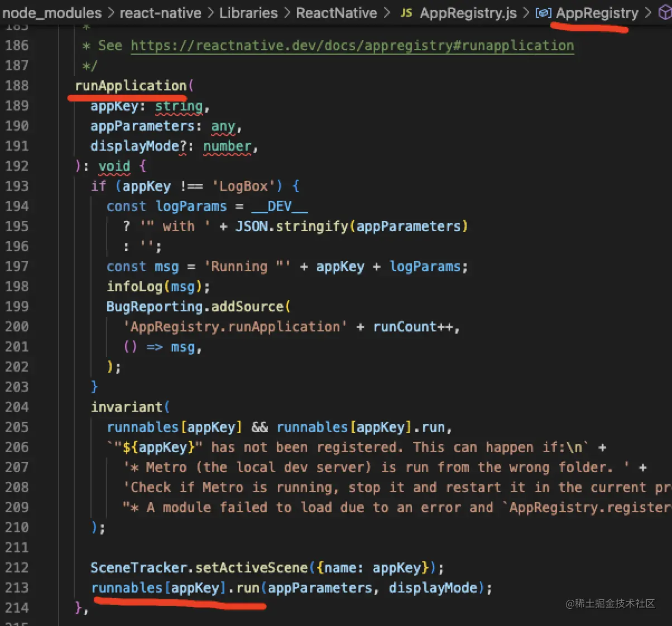Click the displayMode argument on line 213
672x626 pixels.
pyautogui.click(x=433, y=588)
